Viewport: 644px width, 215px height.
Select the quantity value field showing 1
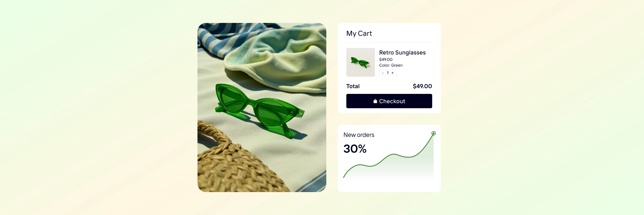pos(387,73)
